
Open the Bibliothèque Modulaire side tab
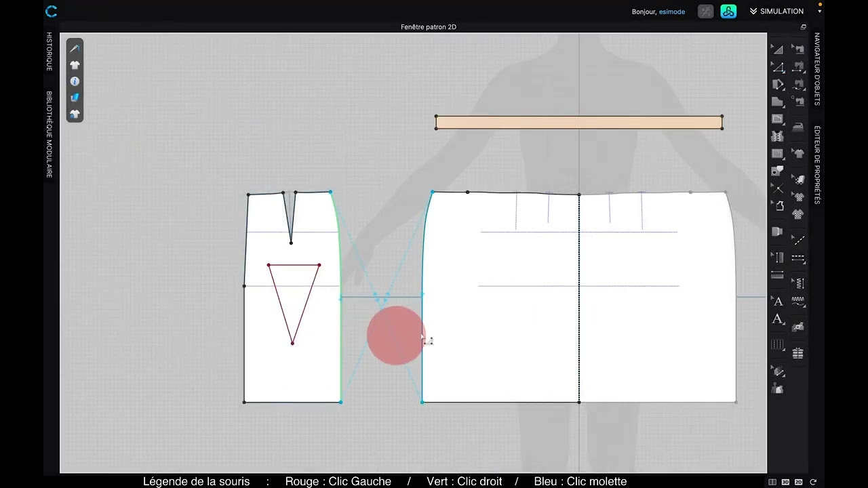click(x=49, y=134)
